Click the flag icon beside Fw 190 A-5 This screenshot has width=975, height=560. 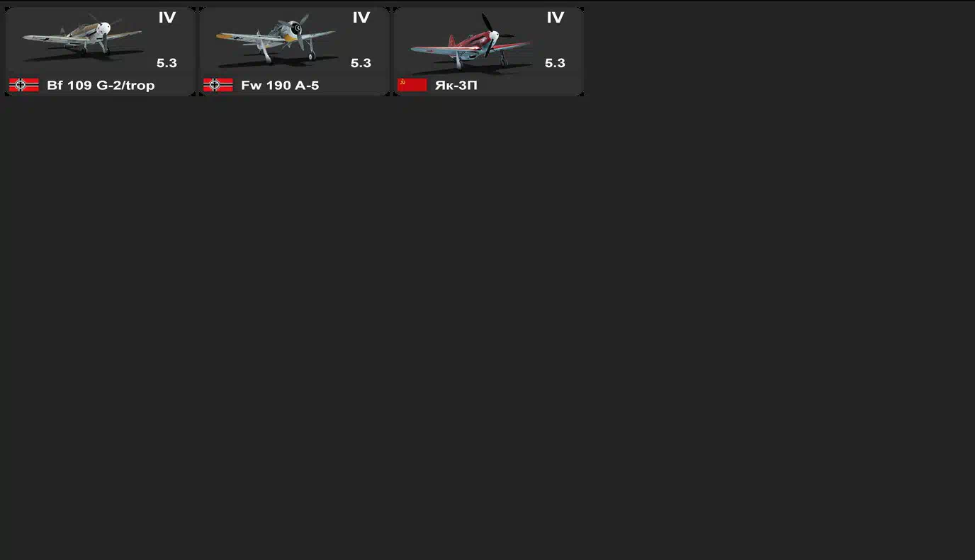point(218,85)
